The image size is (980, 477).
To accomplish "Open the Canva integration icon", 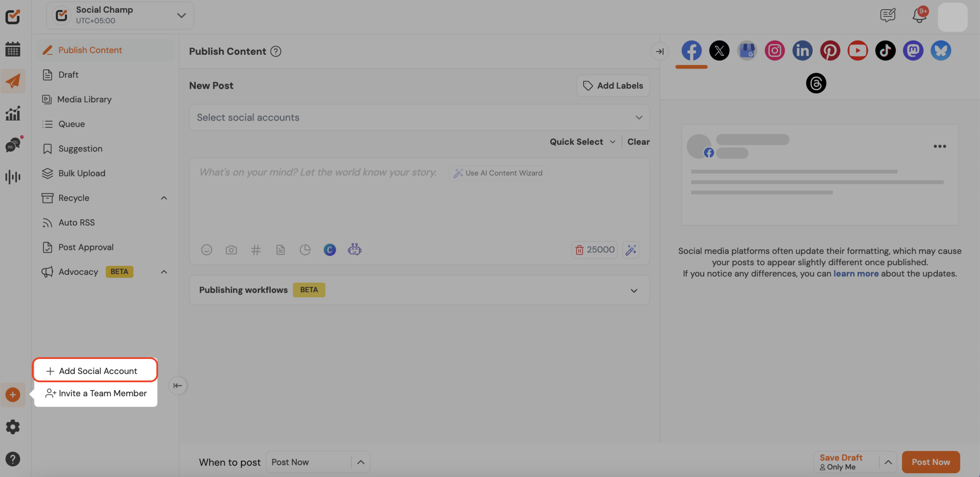I will tap(329, 250).
